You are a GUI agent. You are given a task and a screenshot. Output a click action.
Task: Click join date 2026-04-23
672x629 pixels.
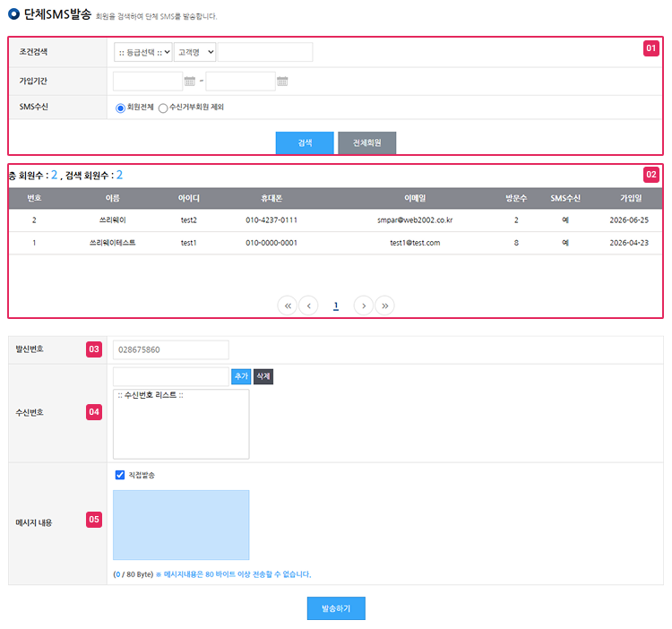point(629,243)
